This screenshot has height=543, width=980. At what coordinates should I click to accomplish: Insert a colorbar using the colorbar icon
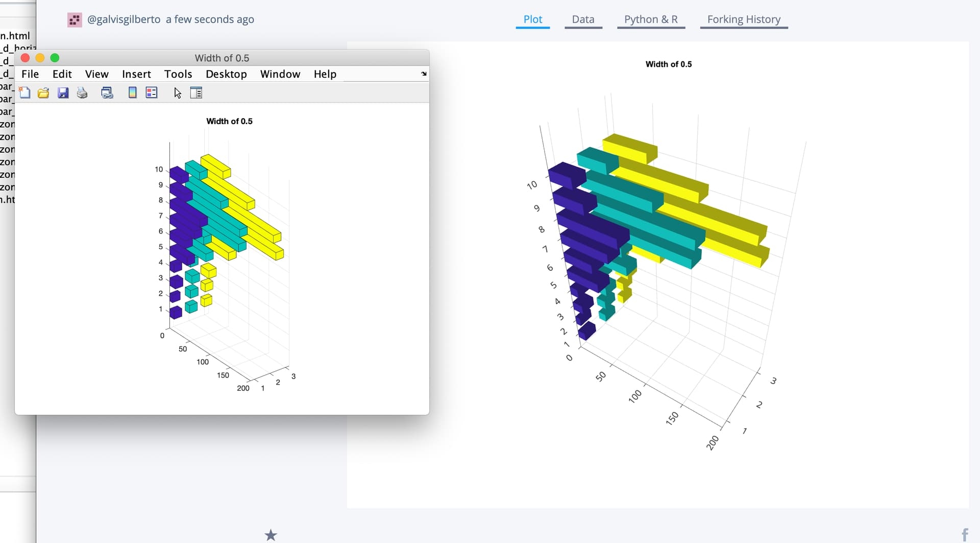point(132,92)
